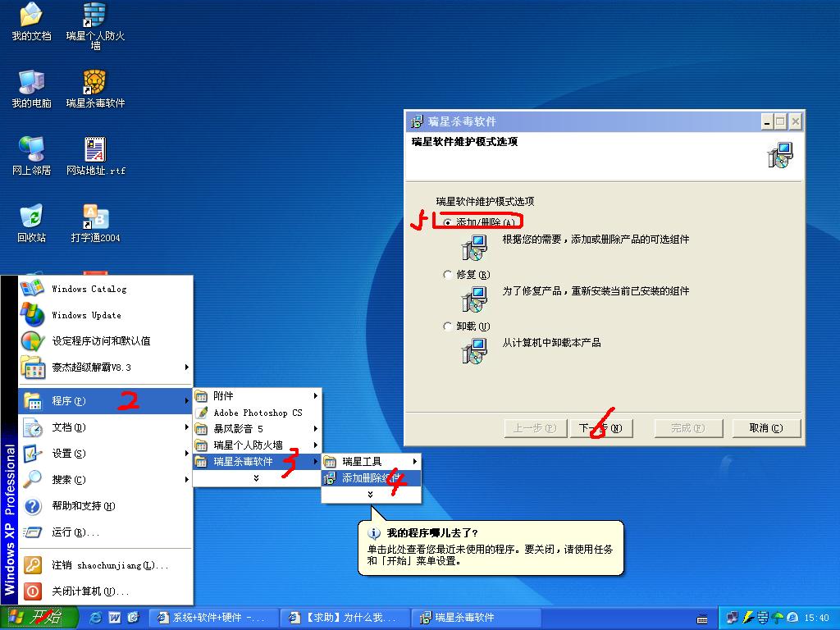The image size is (840, 630).
Task: Launch Adobe Photoshop CS from Programs menu
Action: coord(257,413)
